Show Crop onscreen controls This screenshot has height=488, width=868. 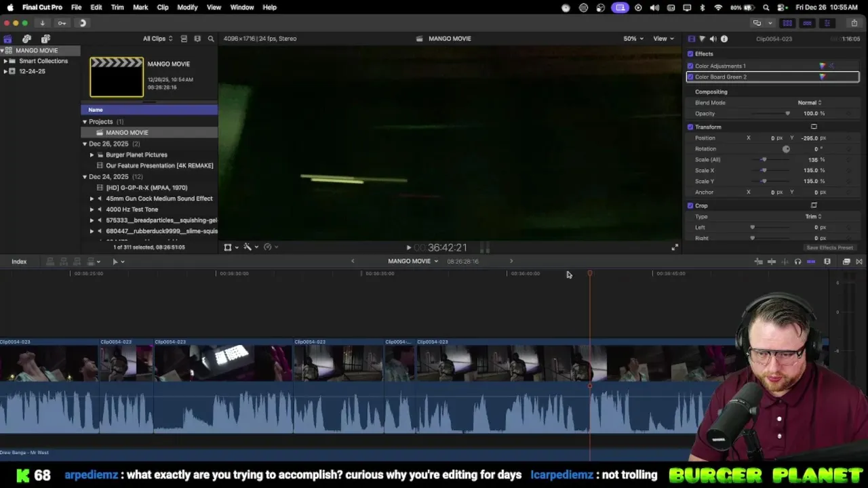tap(814, 205)
